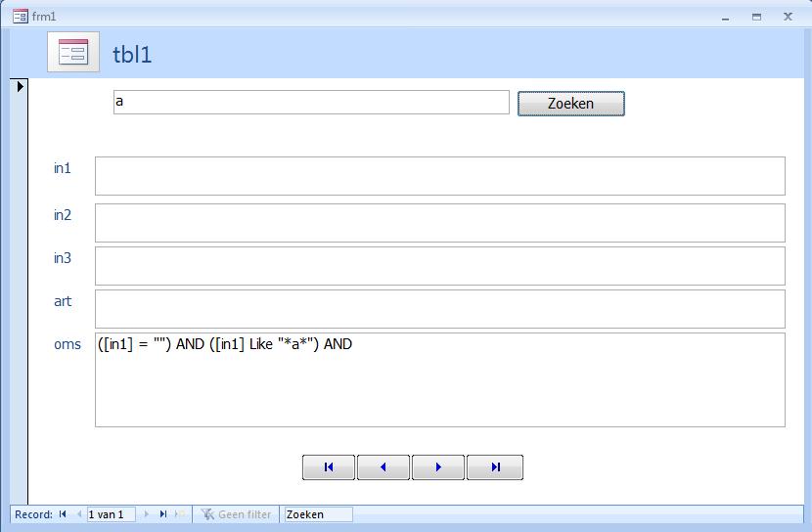Click the Zoeken search button

(570, 104)
